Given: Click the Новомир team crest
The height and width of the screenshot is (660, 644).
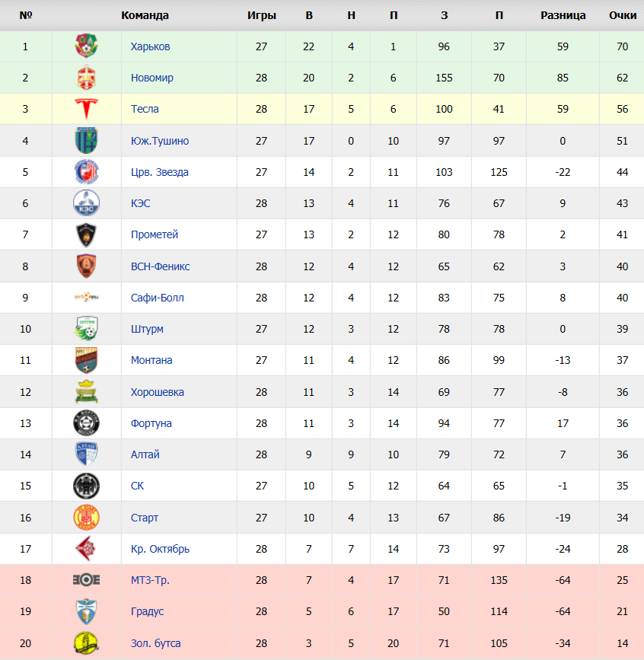Looking at the screenshot, I should pos(86,78).
